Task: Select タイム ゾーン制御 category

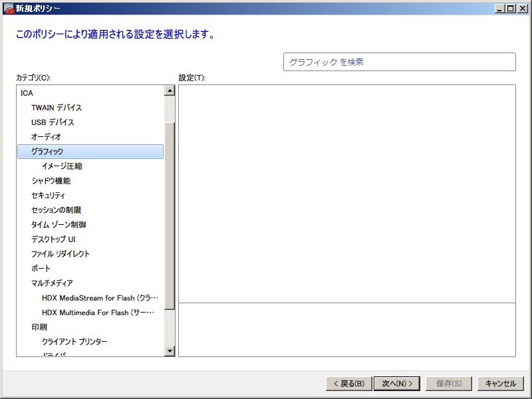Action: click(x=59, y=225)
